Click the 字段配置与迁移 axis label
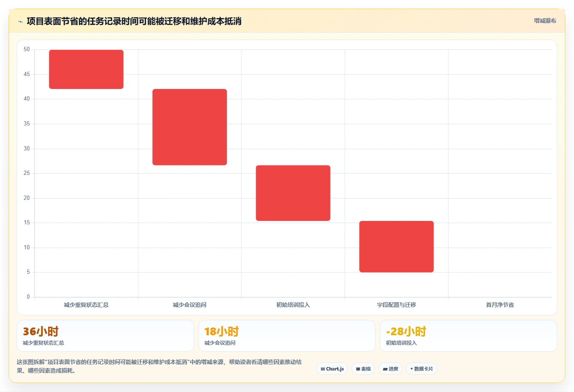574x392 pixels. [397, 305]
